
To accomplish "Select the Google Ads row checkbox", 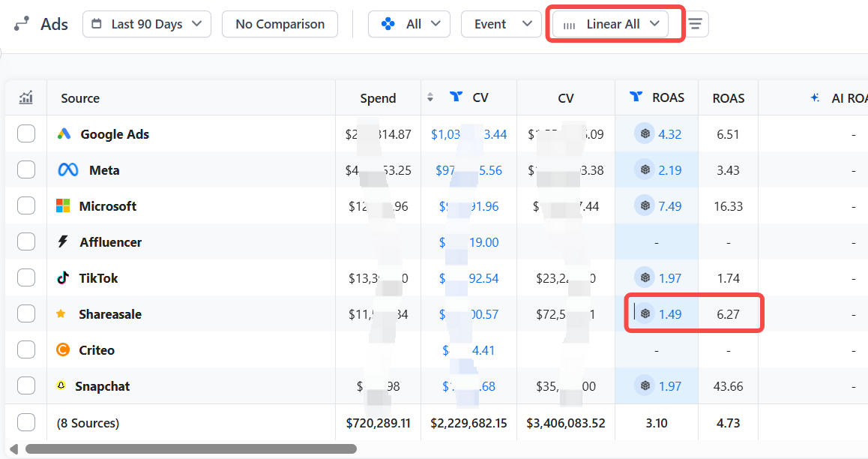I will pyautogui.click(x=26, y=134).
